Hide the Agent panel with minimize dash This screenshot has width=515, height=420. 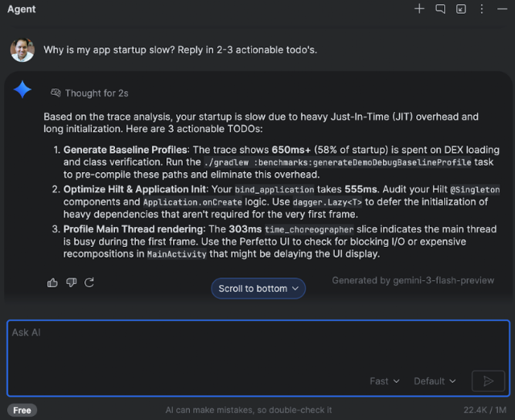click(502, 9)
